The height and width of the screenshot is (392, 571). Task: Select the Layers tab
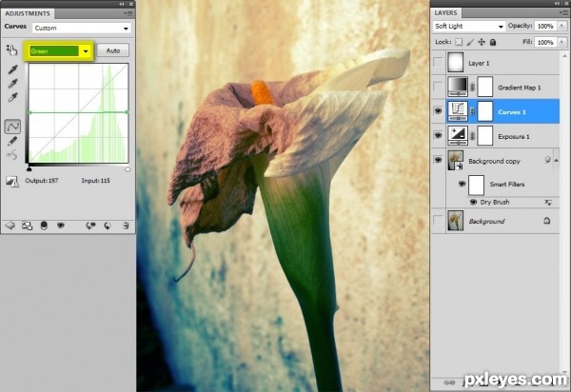[x=445, y=13]
